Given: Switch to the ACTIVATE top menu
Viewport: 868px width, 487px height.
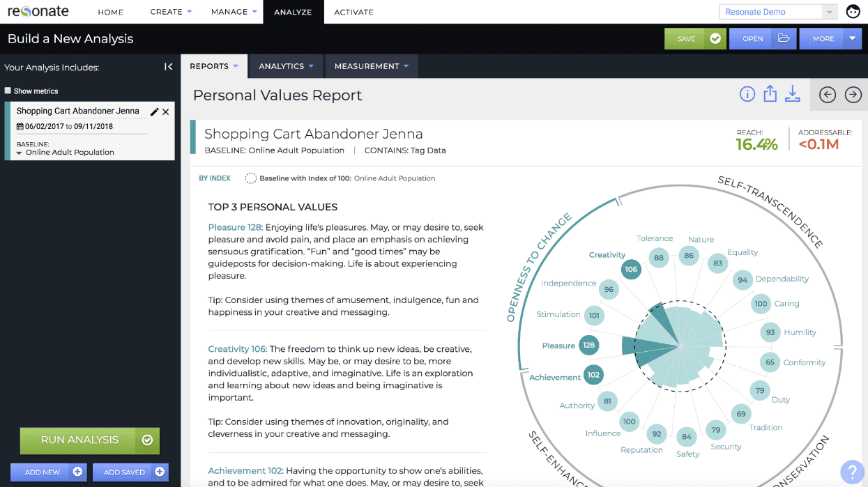Looking at the screenshot, I should pos(353,12).
